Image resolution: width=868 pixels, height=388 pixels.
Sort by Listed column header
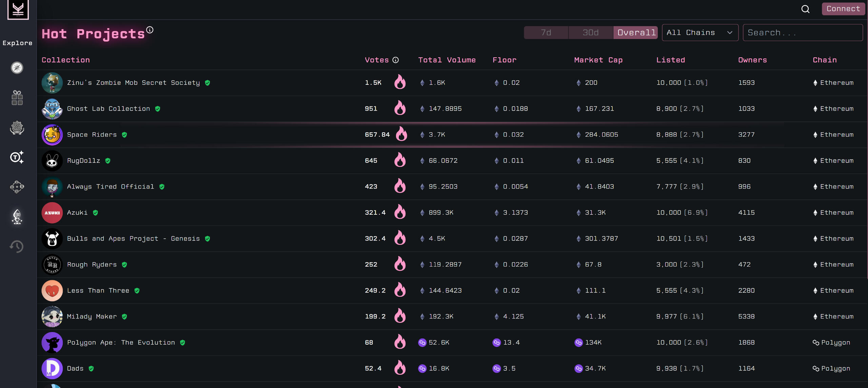tap(671, 60)
